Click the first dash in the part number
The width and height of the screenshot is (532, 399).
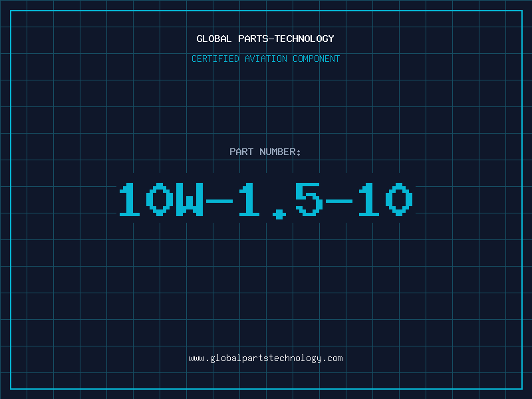coord(219,201)
